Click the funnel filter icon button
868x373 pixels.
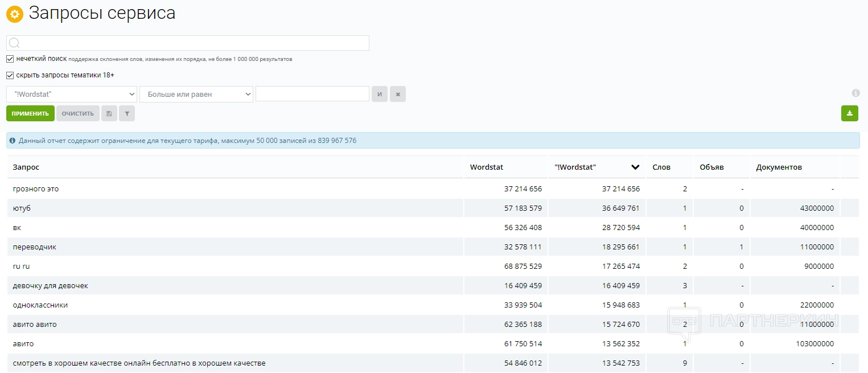click(127, 113)
